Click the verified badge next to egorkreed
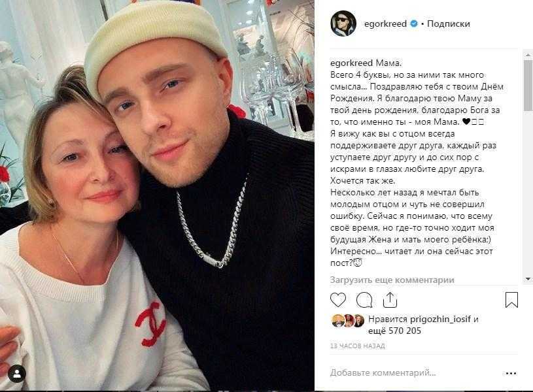Screen dimensions: 533x392 click(414, 24)
